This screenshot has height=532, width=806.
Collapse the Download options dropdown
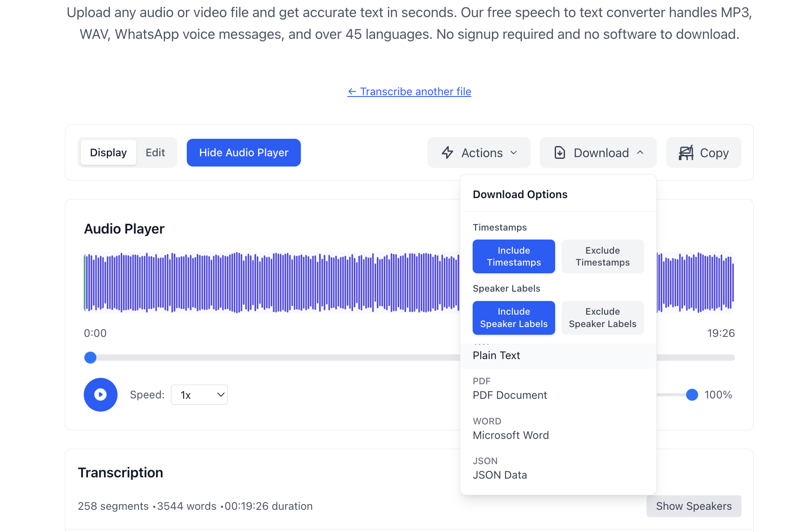coord(597,152)
